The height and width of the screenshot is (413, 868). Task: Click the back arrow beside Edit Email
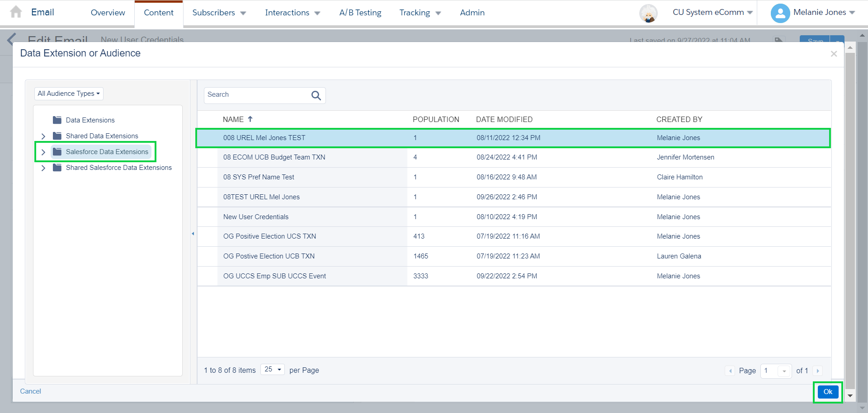12,39
